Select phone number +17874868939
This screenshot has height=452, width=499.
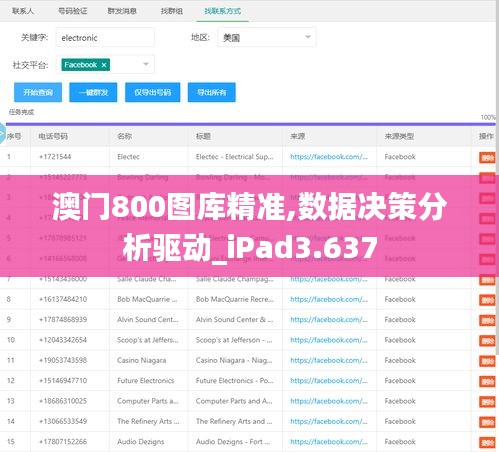tap(63, 320)
